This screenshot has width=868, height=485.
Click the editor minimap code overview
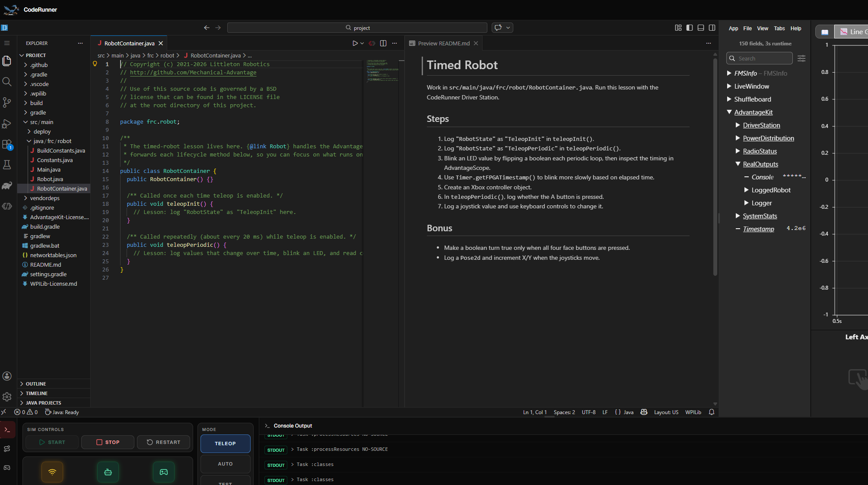(382, 71)
